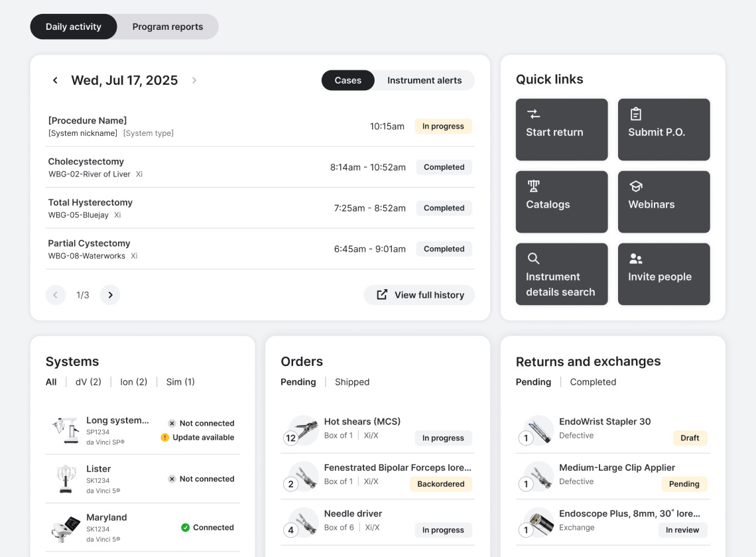Click the Not connected icon for Lister
The image size is (756, 557).
[172, 479]
